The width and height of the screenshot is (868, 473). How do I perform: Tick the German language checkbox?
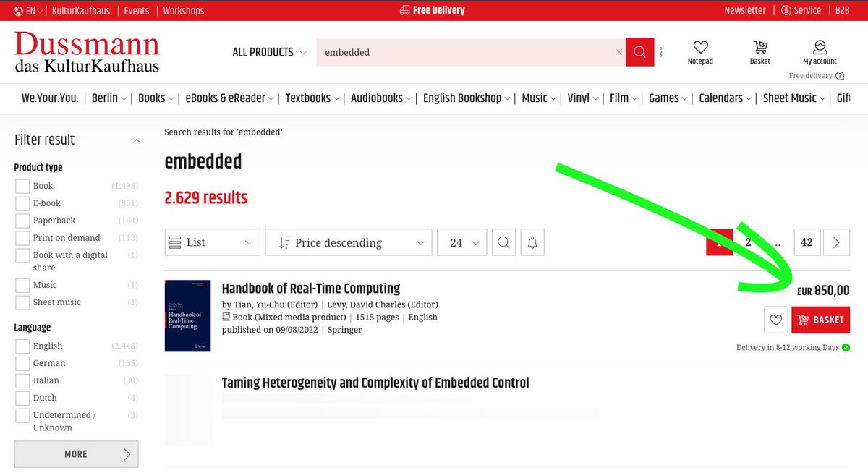tap(22, 363)
